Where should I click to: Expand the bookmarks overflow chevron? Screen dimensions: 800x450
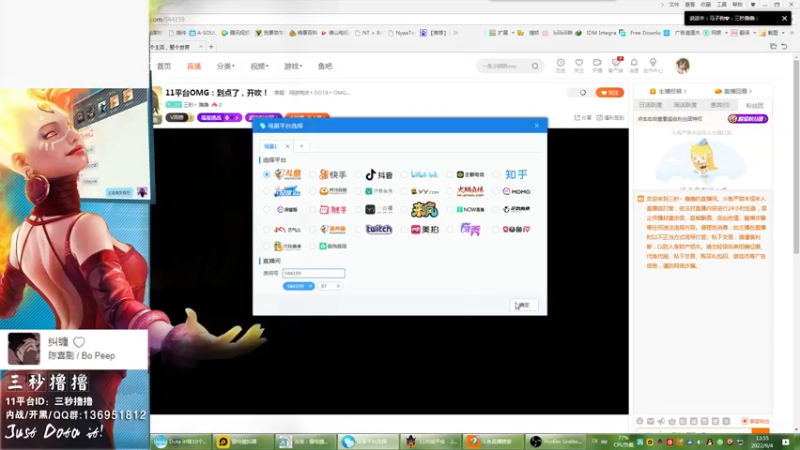(x=455, y=33)
